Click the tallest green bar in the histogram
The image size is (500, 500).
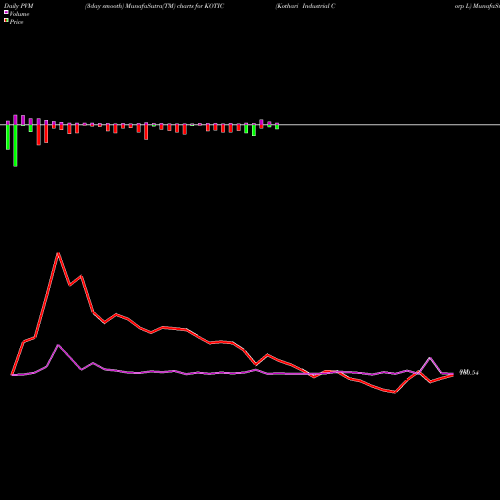[15, 145]
